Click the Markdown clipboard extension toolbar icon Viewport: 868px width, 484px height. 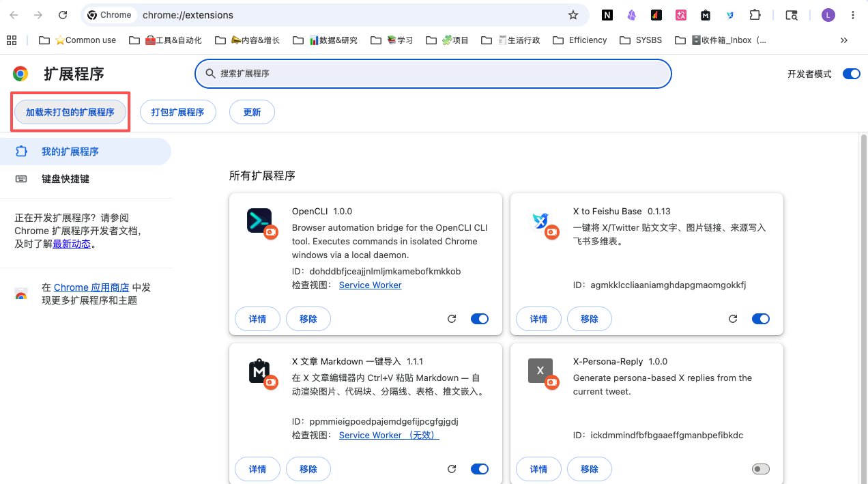point(706,15)
